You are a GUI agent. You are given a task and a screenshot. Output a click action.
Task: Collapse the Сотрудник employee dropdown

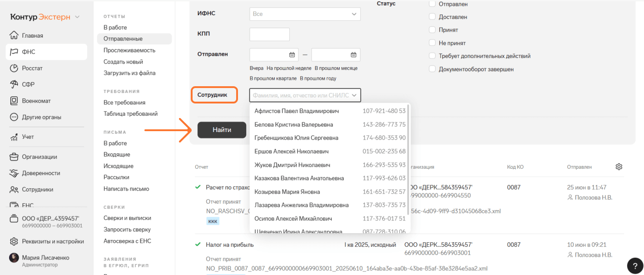pyautogui.click(x=354, y=95)
